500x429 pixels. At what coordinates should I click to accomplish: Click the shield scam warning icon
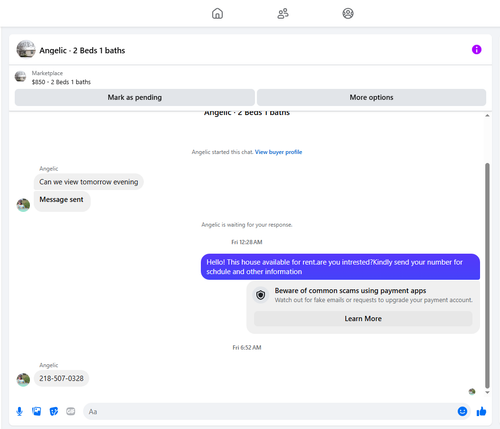coord(261,295)
